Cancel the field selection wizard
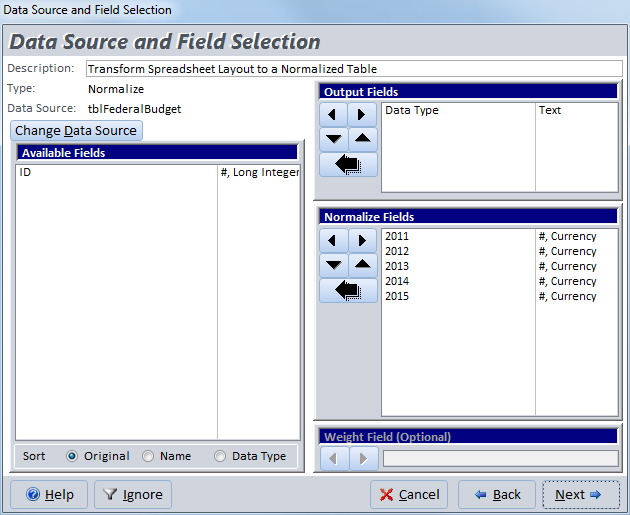The height and width of the screenshot is (515, 630). point(409,494)
